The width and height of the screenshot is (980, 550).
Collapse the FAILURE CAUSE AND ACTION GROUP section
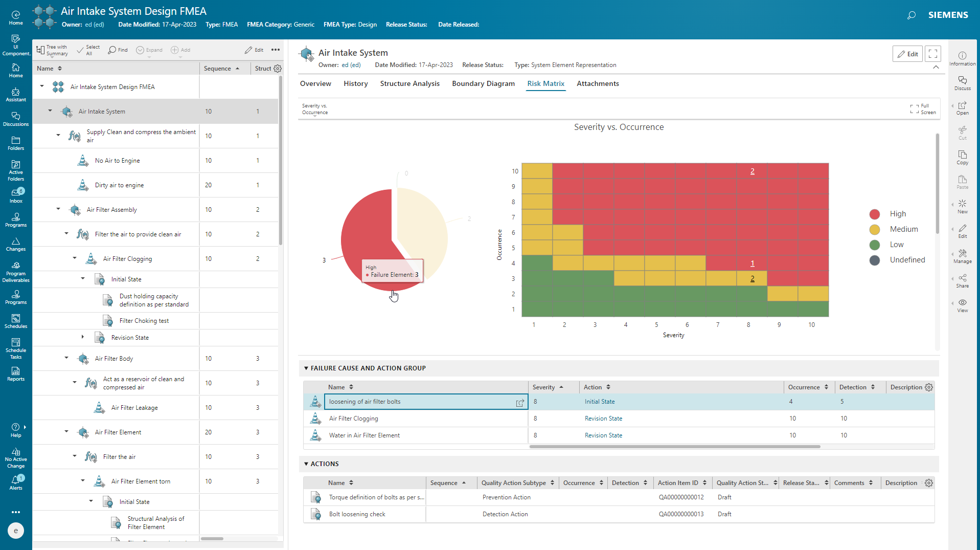[306, 368]
